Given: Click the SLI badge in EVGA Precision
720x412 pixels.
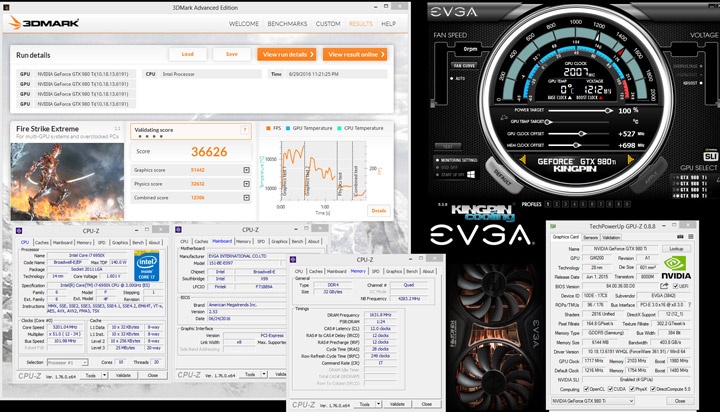Looking at the screenshot, I should (710, 156).
